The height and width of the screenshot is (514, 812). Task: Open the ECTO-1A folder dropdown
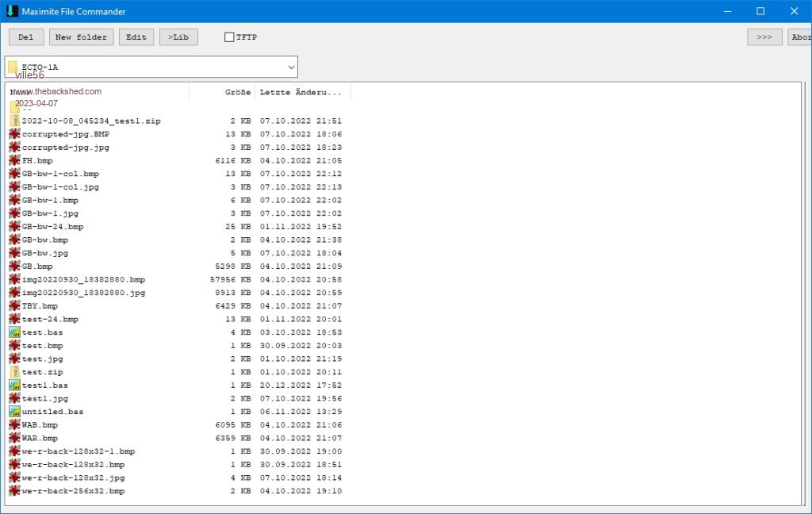click(x=291, y=67)
